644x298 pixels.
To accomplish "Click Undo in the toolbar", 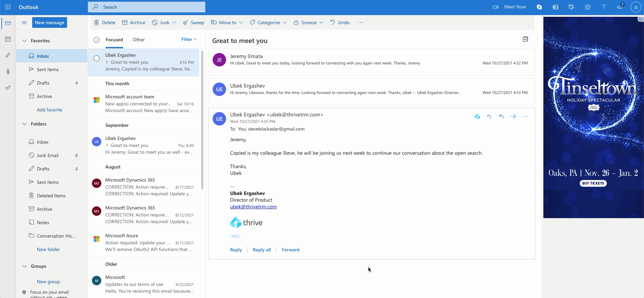I will click(x=340, y=22).
